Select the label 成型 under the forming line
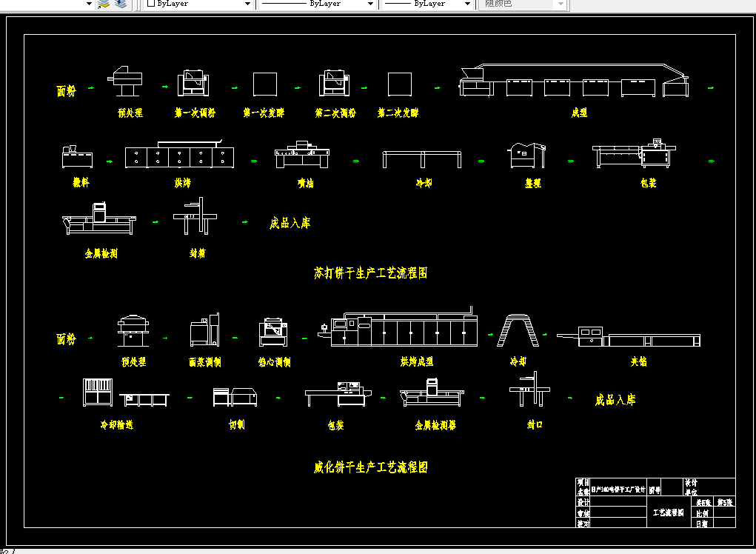The height and width of the screenshot is (554, 756). tap(579, 113)
